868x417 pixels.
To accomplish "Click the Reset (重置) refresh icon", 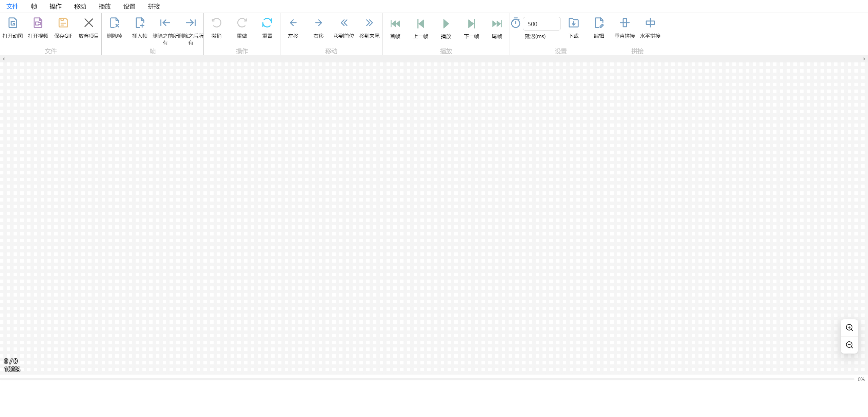I will [267, 23].
